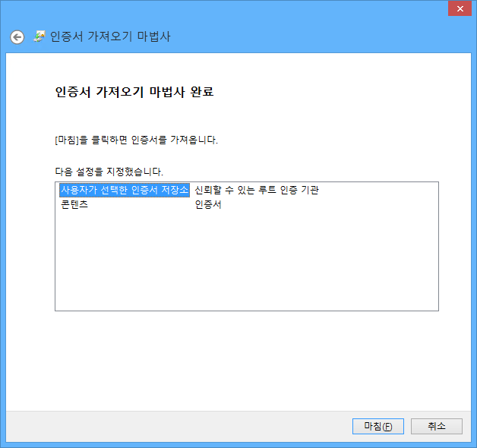Viewport: 477px width, 448px height.
Task: Click the blank space right of the heading
Action: point(342,93)
